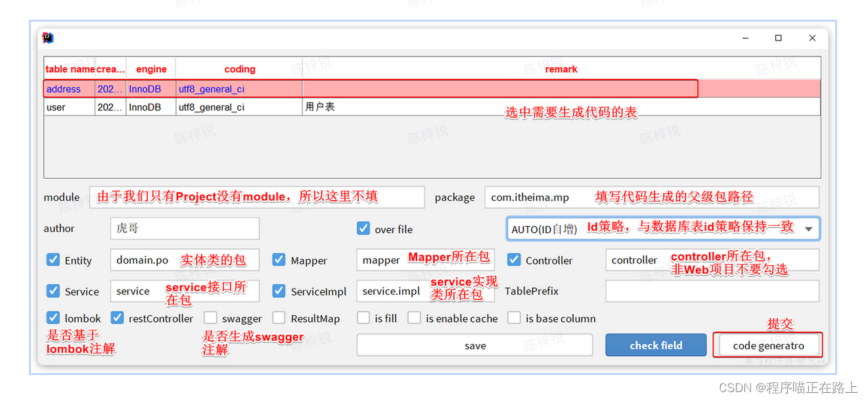The image size is (868, 400).
Task: Click the save button
Action: point(474,345)
